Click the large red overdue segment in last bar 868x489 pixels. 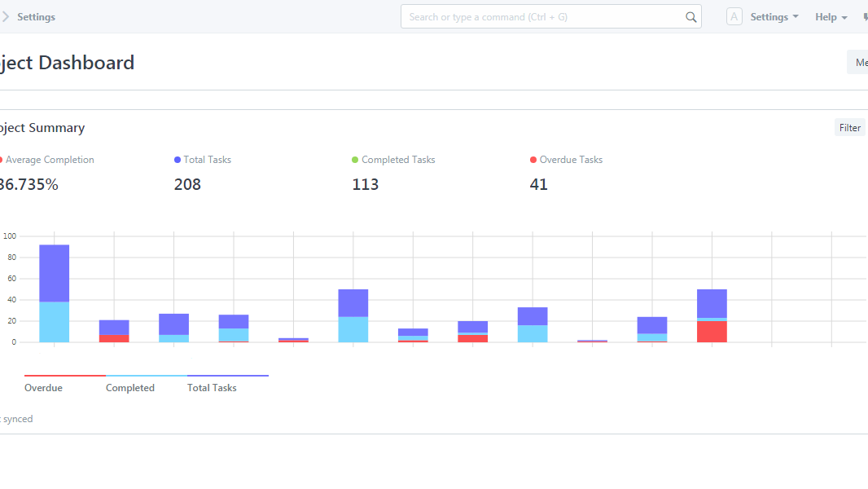[712, 331]
